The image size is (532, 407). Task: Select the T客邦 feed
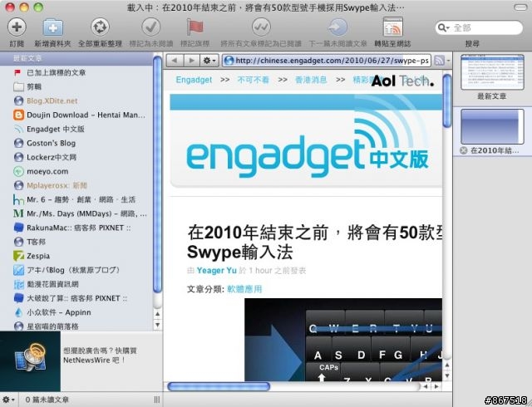point(76,242)
